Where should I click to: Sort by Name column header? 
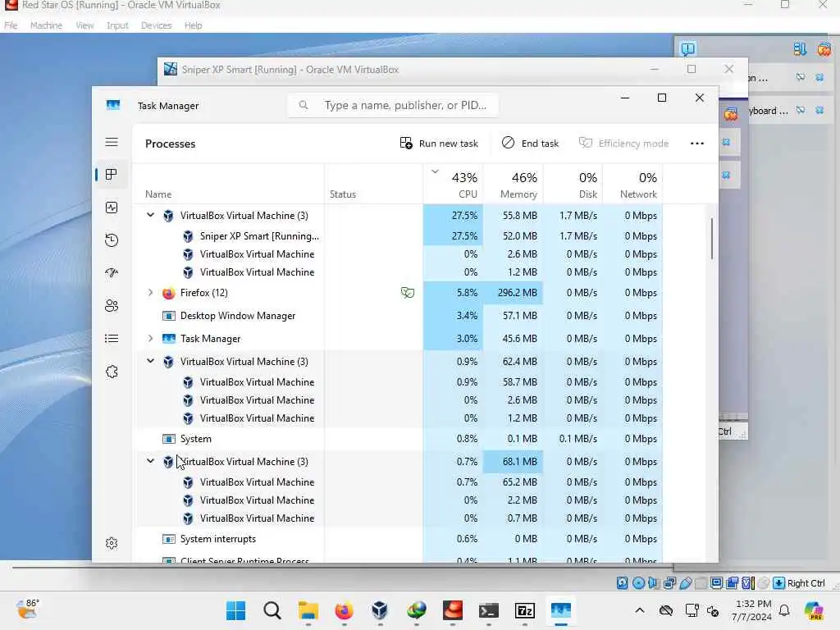pos(228,185)
